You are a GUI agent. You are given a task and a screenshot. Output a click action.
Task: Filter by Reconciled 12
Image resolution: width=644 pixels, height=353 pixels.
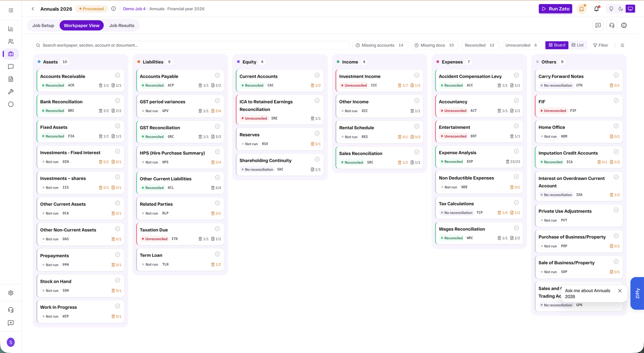480,45
